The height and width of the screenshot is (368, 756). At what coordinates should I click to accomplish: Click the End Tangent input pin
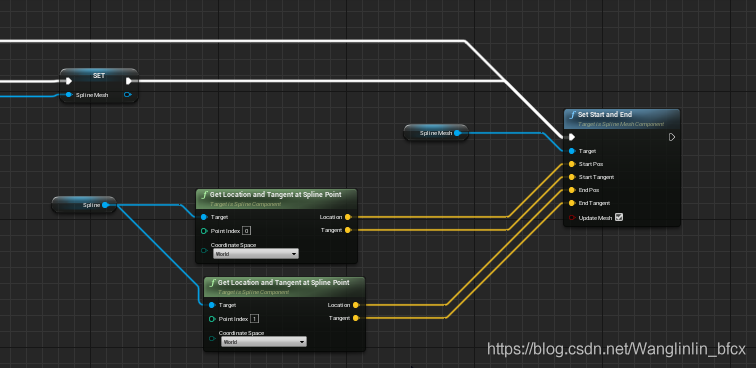pyautogui.click(x=572, y=203)
